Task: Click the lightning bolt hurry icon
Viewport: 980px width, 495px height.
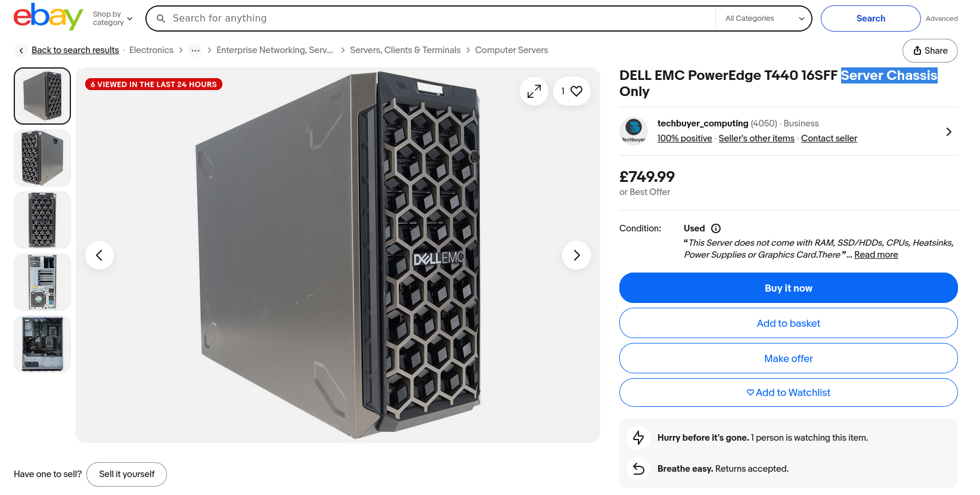Action: (638, 438)
